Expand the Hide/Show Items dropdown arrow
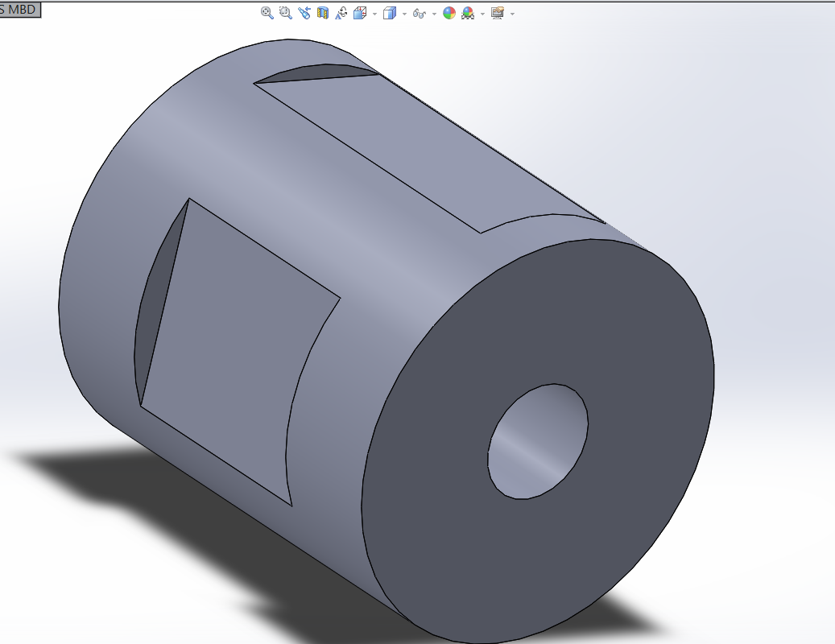This screenshot has height=644, width=835. coord(434,14)
